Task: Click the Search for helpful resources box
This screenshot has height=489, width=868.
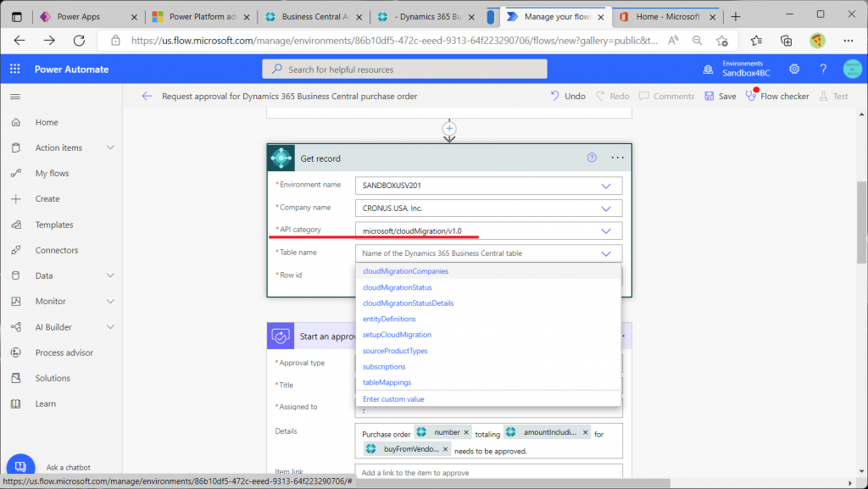Action: click(404, 69)
